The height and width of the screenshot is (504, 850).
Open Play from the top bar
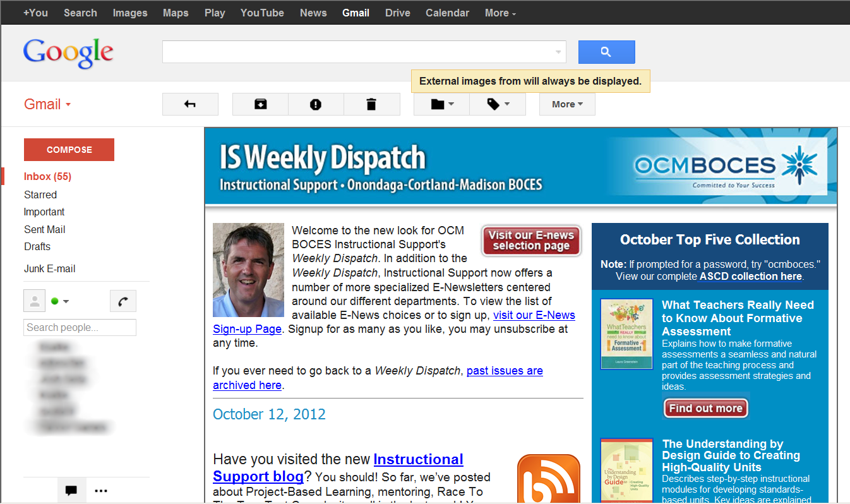point(215,13)
